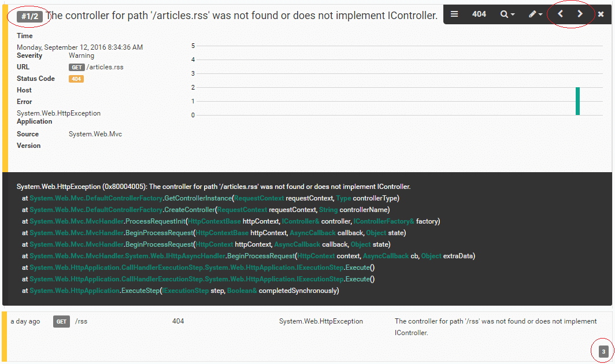The image size is (615, 364).
Task: Expand the pencil edit dropdown
Action: click(535, 14)
